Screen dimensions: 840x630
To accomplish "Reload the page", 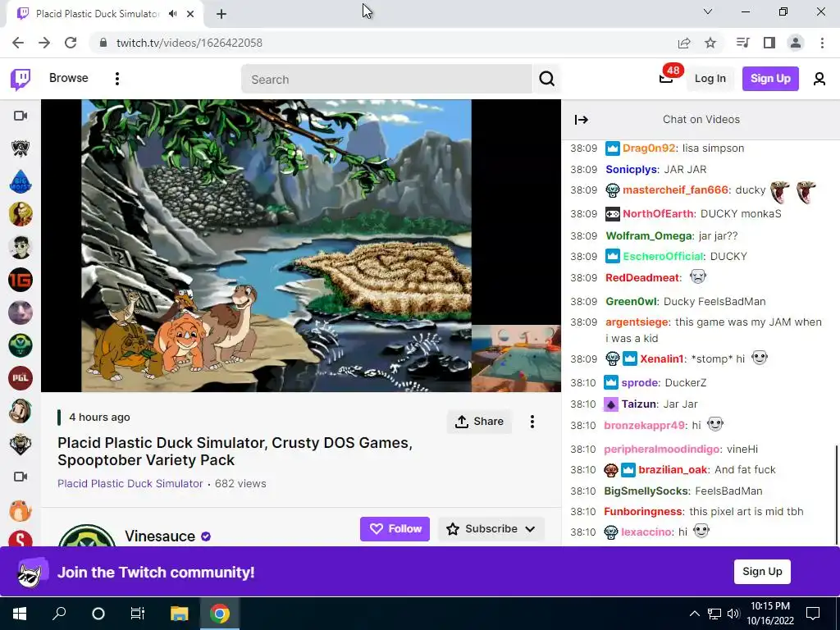I will click(x=71, y=43).
